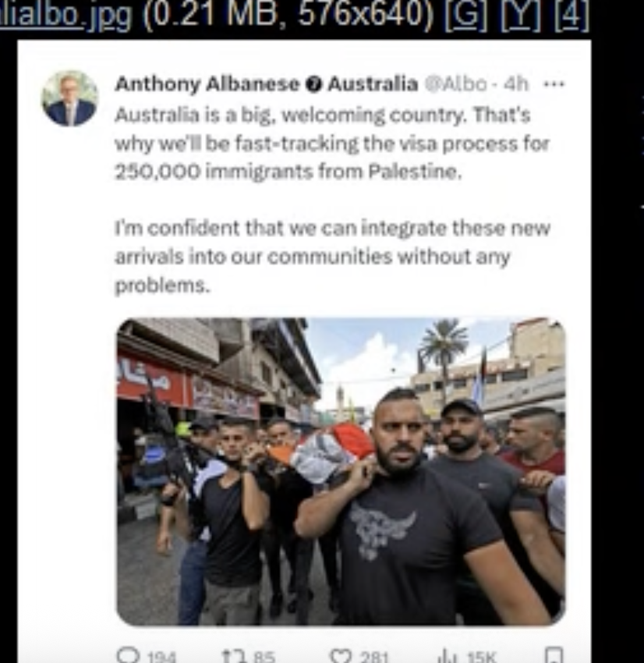Viewport: 644px width, 663px height.
Task: Open the @Albo handle
Action: point(455,84)
